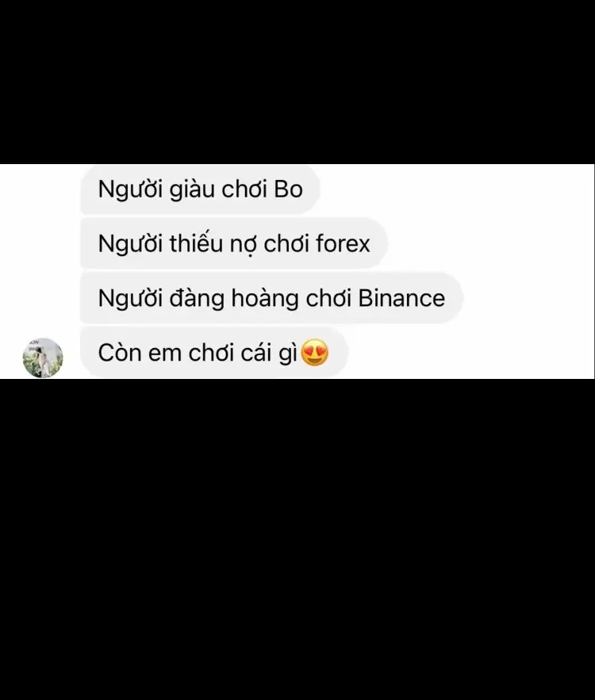This screenshot has height=700, width=595.
Task: Select the "Người đàng hoàng chơi Binance" message
Action: coord(271,298)
